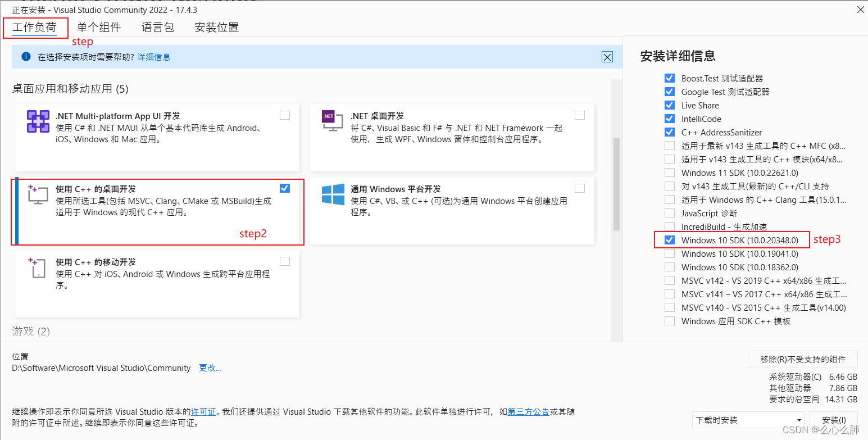Open 下载时安装 dropdown
The width and height of the screenshot is (868, 440).
click(749, 420)
